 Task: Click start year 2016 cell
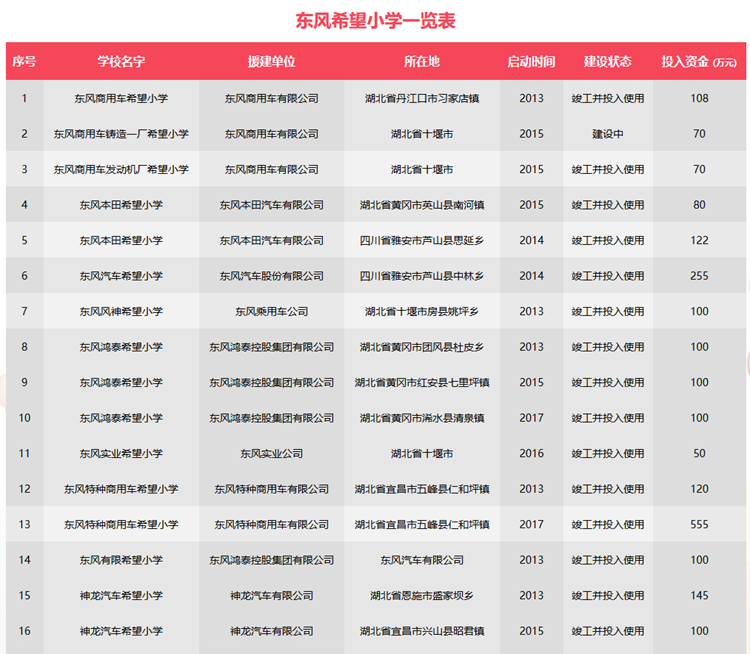click(531, 454)
